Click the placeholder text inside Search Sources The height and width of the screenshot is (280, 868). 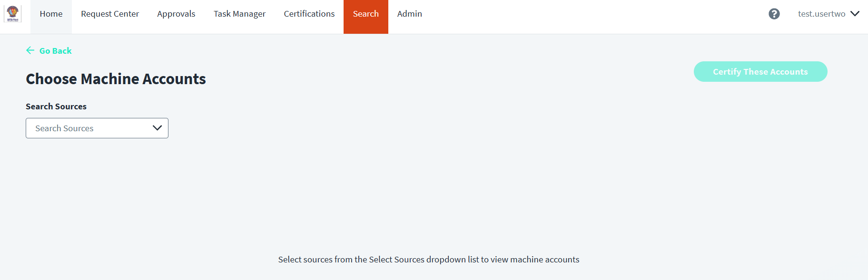(x=64, y=128)
